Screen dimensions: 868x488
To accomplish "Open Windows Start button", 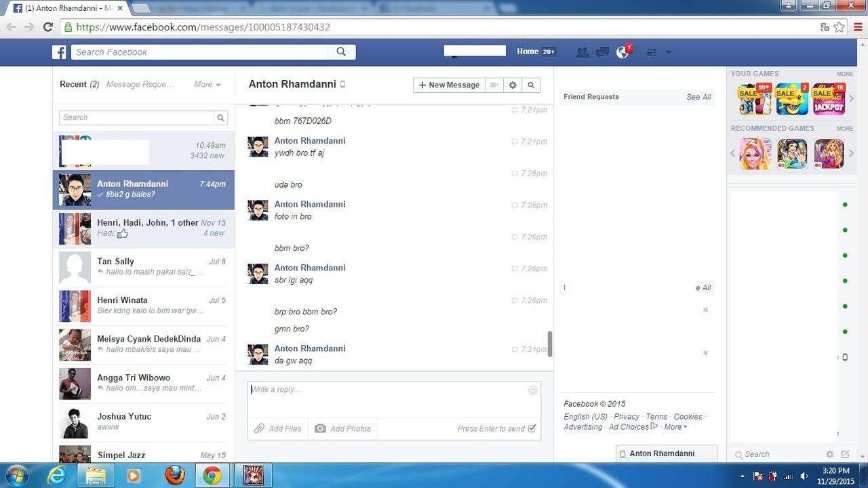I will 17,475.
